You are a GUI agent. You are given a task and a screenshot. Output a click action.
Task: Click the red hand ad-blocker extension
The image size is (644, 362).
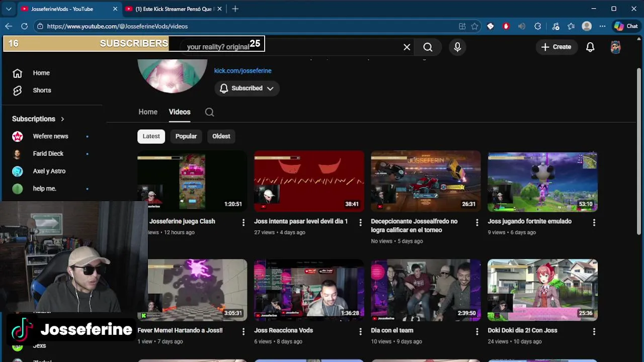point(506,26)
